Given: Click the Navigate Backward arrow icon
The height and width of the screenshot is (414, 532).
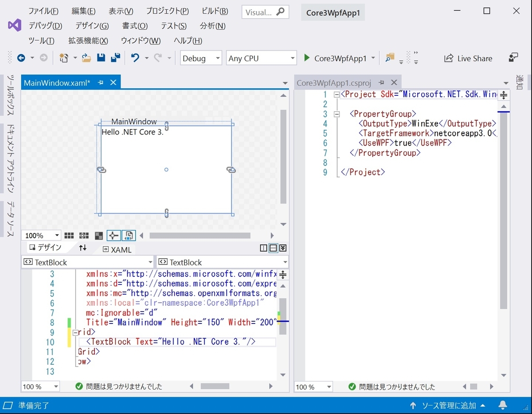Looking at the screenshot, I should [21, 58].
